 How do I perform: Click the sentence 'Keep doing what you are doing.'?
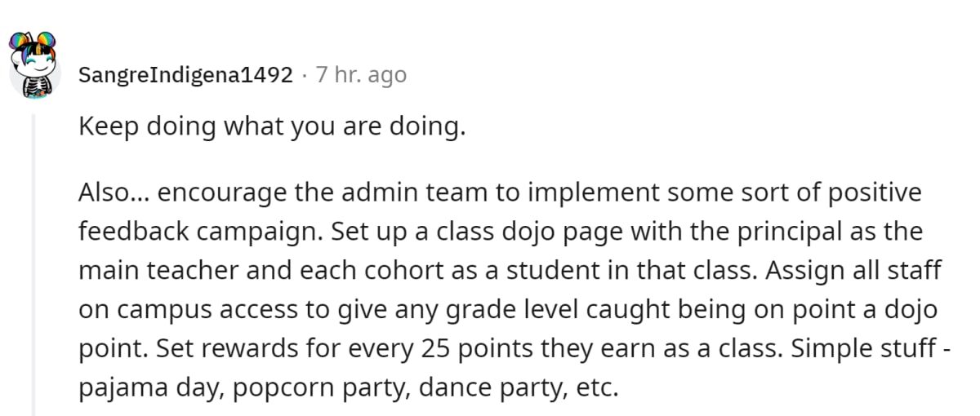point(272,128)
